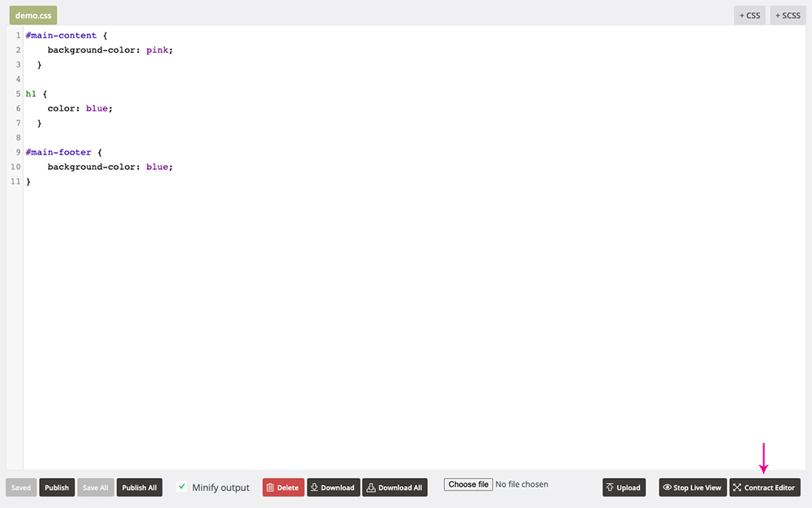The image size is (812, 508).
Task: Click "color: blue;" on line 6
Action: point(80,108)
